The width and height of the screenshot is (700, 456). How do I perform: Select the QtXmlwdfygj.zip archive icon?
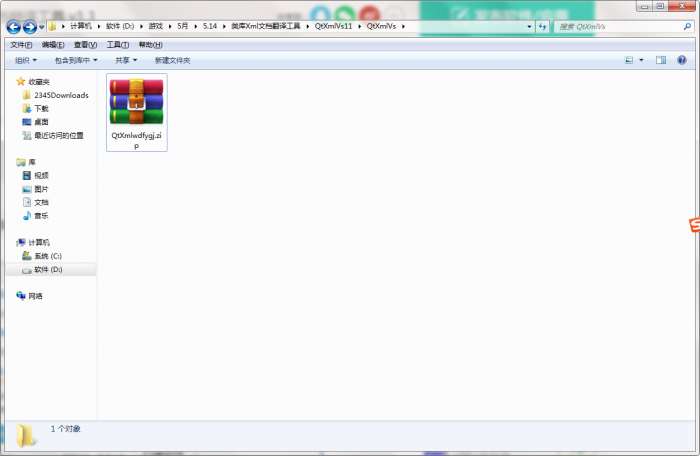click(x=137, y=102)
